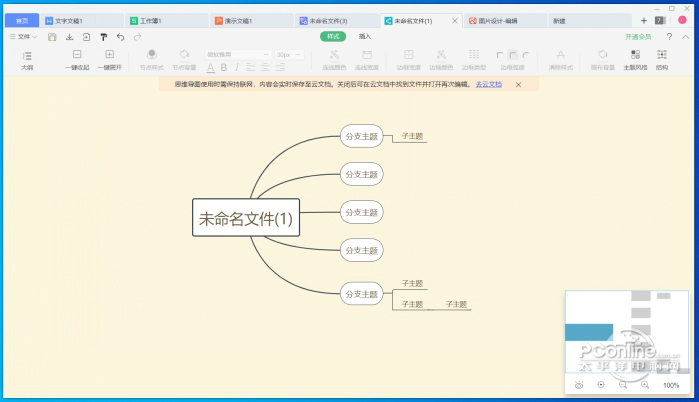Select the slightly rounded border corner style
The width and height of the screenshot is (699, 402).
(513, 55)
